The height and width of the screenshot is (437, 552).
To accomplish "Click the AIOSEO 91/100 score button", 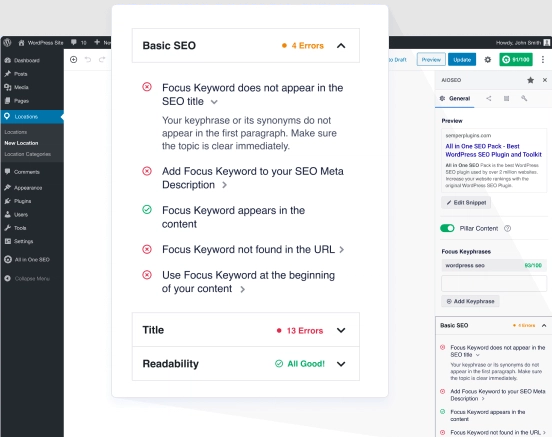I will tap(516, 60).
